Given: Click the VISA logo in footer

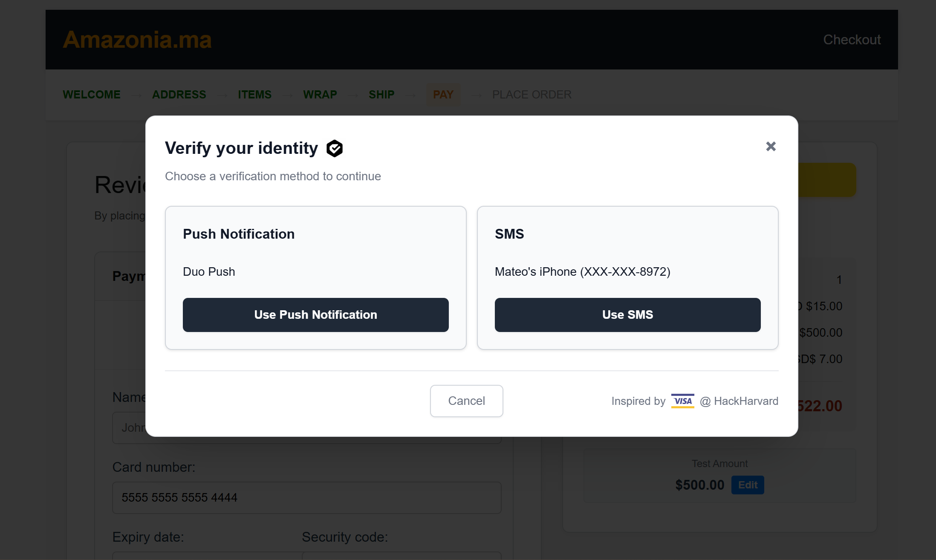Looking at the screenshot, I should coord(682,401).
